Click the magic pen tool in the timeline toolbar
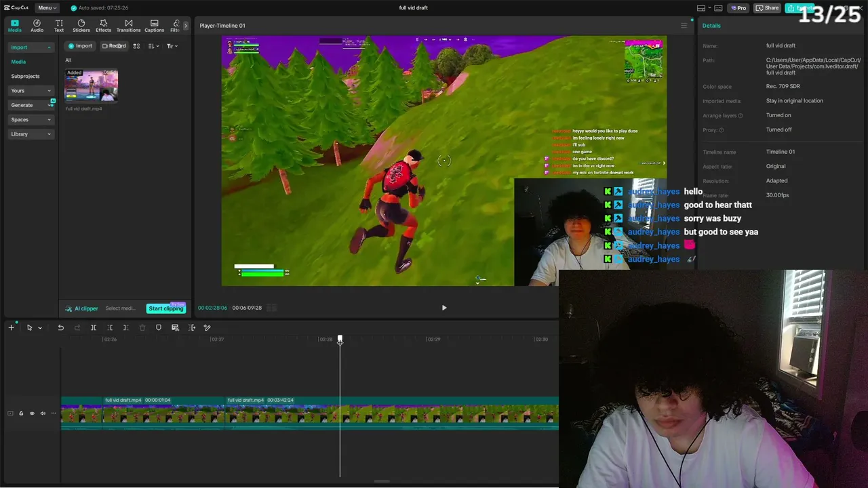868x488 pixels. [x=207, y=328]
